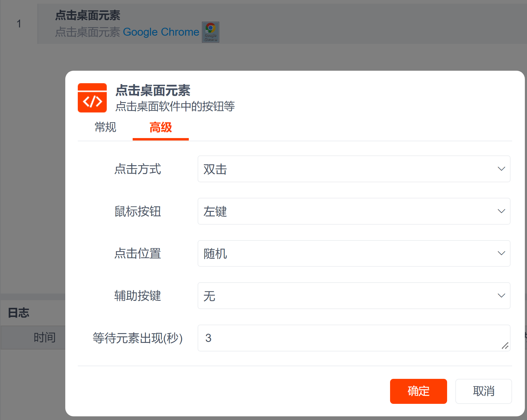The image size is (527, 420).
Task: Open the 鼠标按钮 dropdown showing 左键
Action: [x=354, y=211]
